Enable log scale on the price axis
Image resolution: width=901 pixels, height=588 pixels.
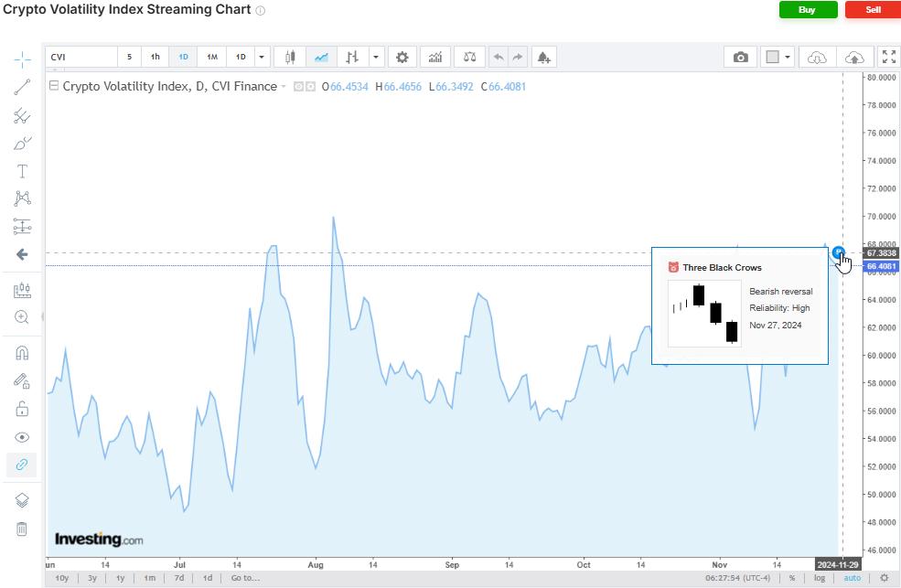pos(819,578)
